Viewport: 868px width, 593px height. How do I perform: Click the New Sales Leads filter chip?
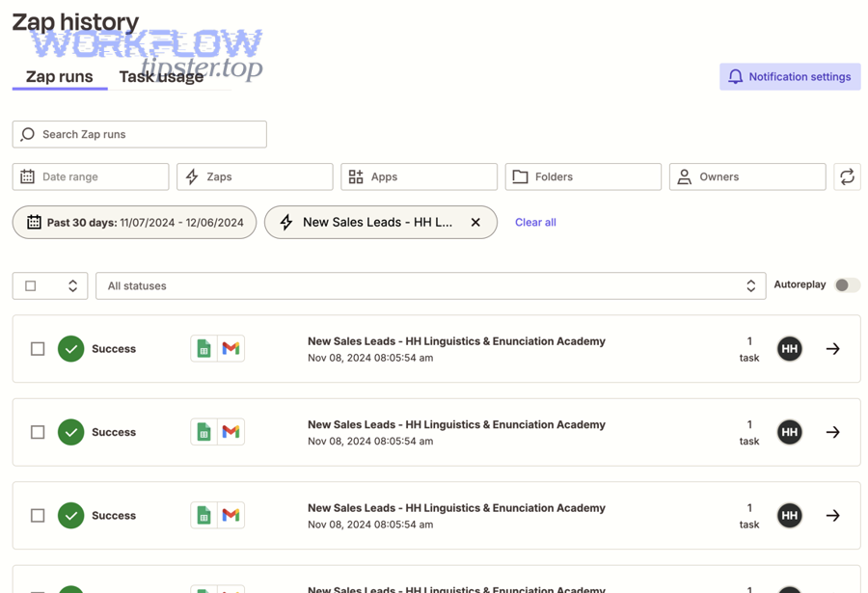click(380, 223)
